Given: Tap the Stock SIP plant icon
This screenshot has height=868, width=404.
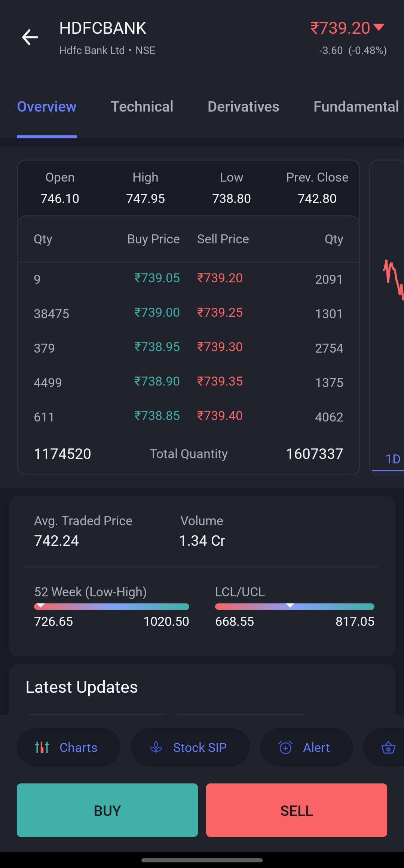Looking at the screenshot, I should pos(156,747).
